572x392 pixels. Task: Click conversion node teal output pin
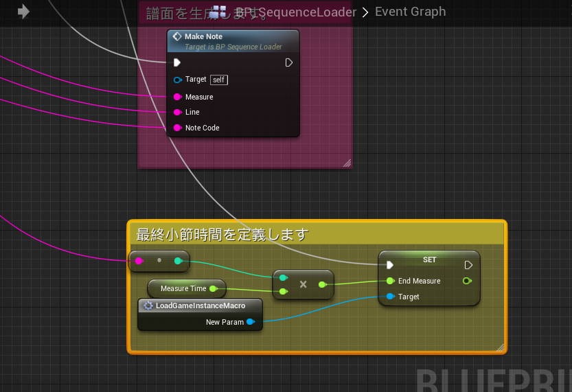179,261
